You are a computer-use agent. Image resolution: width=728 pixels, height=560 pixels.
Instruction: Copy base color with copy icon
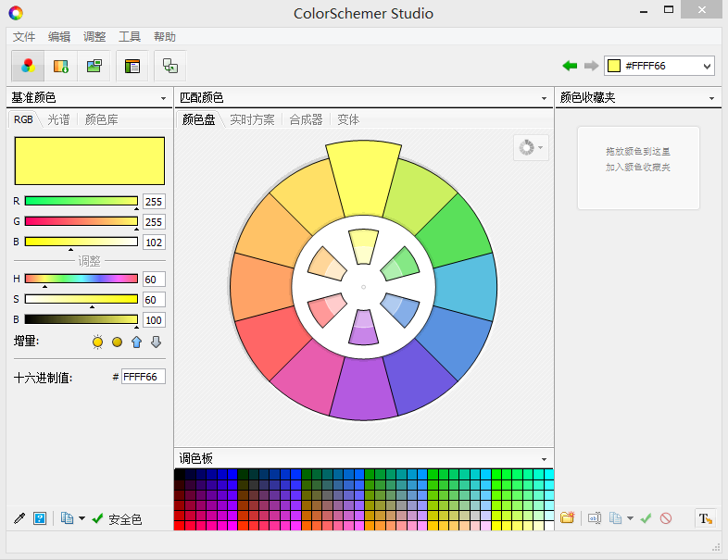click(68, 517)
